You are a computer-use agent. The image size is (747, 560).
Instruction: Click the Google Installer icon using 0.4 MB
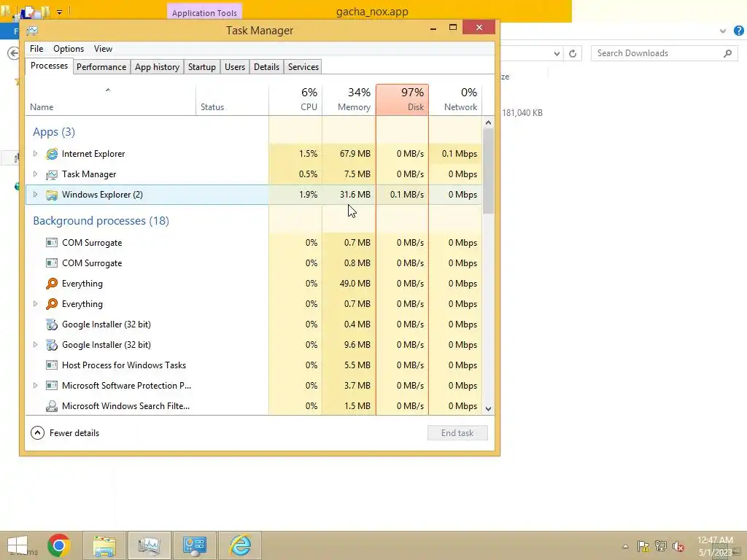tap(52, 324)
